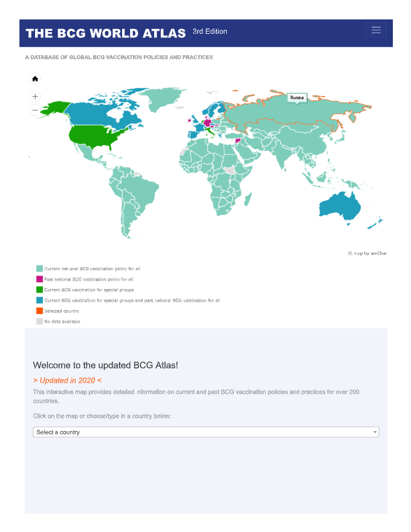Click the orange Selected country swatch
The image size is (411, 532).
pos(39,311)
